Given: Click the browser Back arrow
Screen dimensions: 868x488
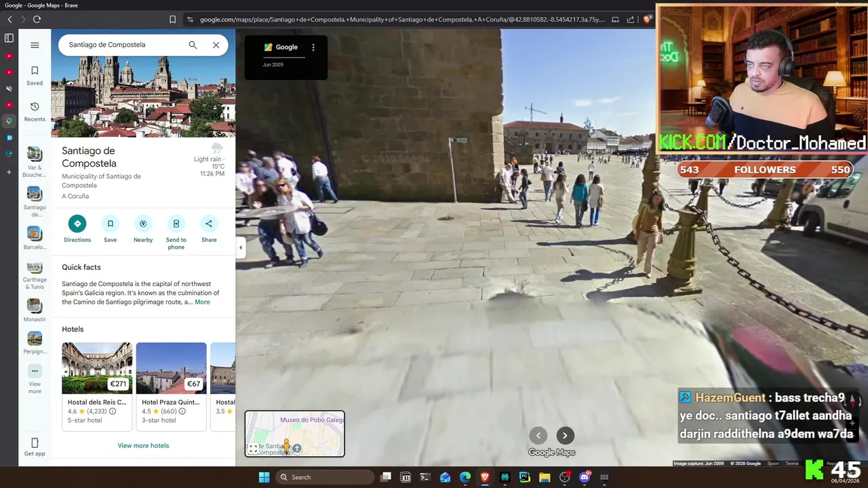Looking at the screenshot, I should pyautogui.click(x=9, y=20).
